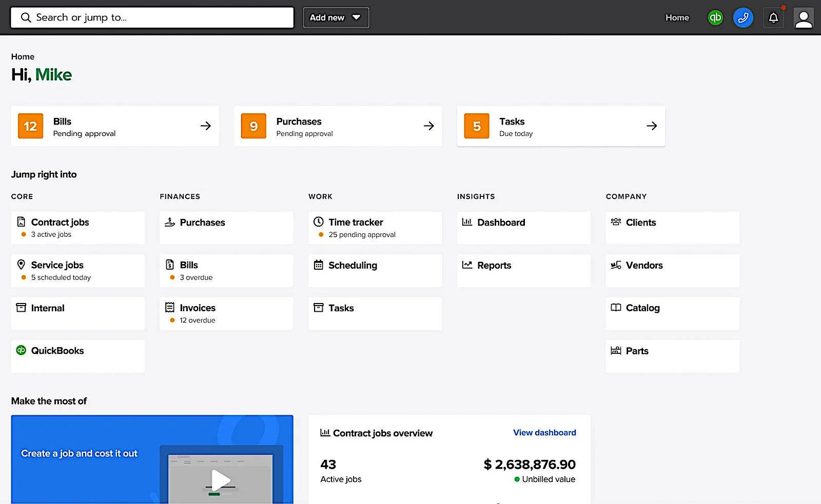
Task: Open the Dashboard tile under Insights
Action: click(524, 228)
